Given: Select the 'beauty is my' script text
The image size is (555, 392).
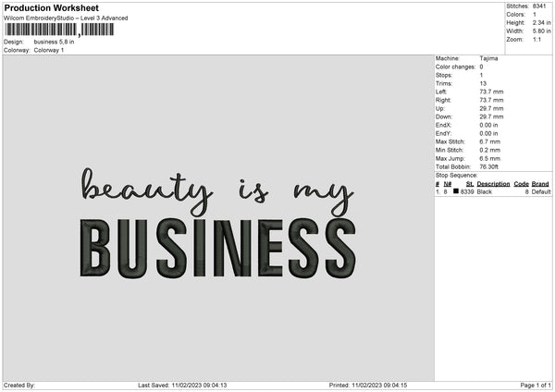Looking at the screenshot, I should point(217,191).
